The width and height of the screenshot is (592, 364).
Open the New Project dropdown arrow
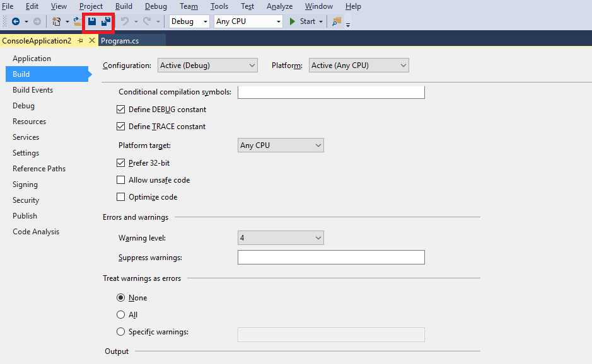click(67, 21)
